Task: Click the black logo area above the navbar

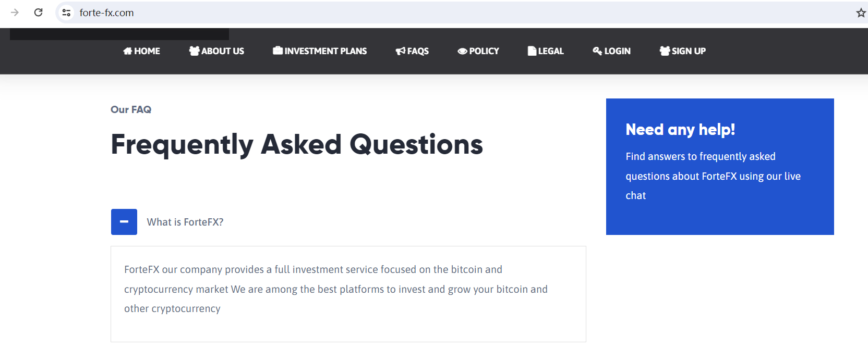Action: (119, 34)
